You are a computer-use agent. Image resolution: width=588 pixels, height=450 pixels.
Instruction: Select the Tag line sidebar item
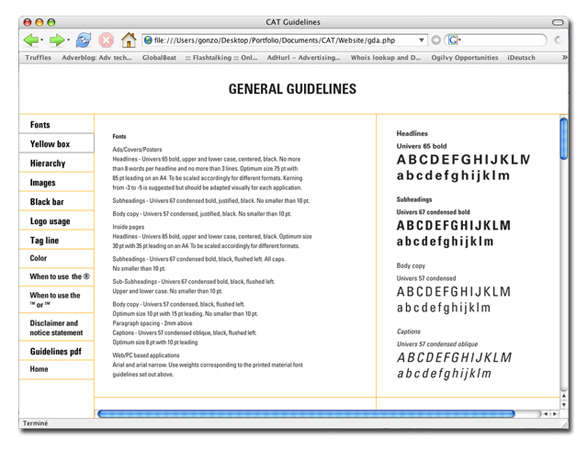56,240
